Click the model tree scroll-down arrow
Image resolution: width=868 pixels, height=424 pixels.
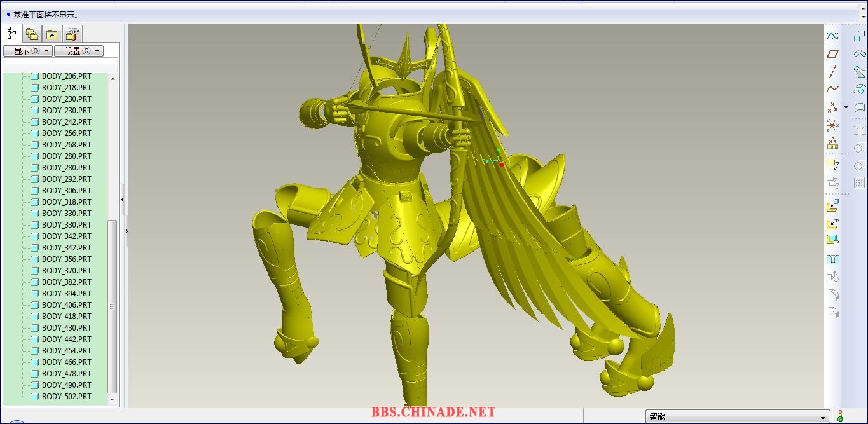click(x=113, y=400)
